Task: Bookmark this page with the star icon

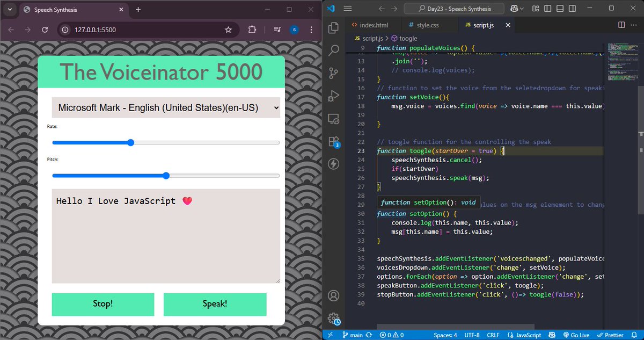Action: click(228, 30)
